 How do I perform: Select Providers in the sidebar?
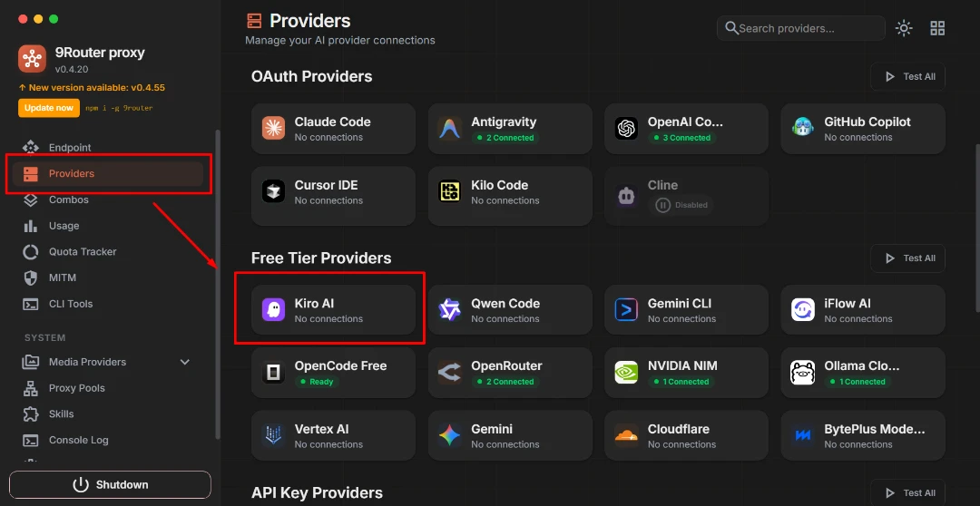[x=107, y=174]
